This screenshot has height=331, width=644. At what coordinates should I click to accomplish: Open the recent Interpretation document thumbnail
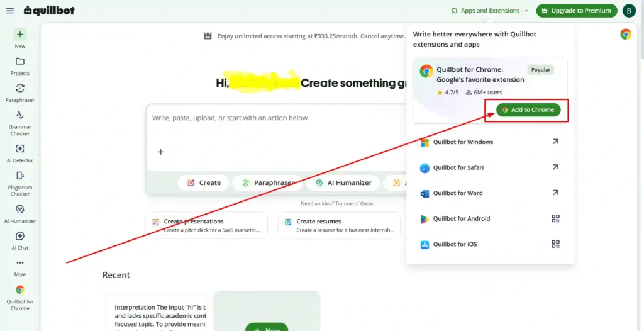[156, 313]
